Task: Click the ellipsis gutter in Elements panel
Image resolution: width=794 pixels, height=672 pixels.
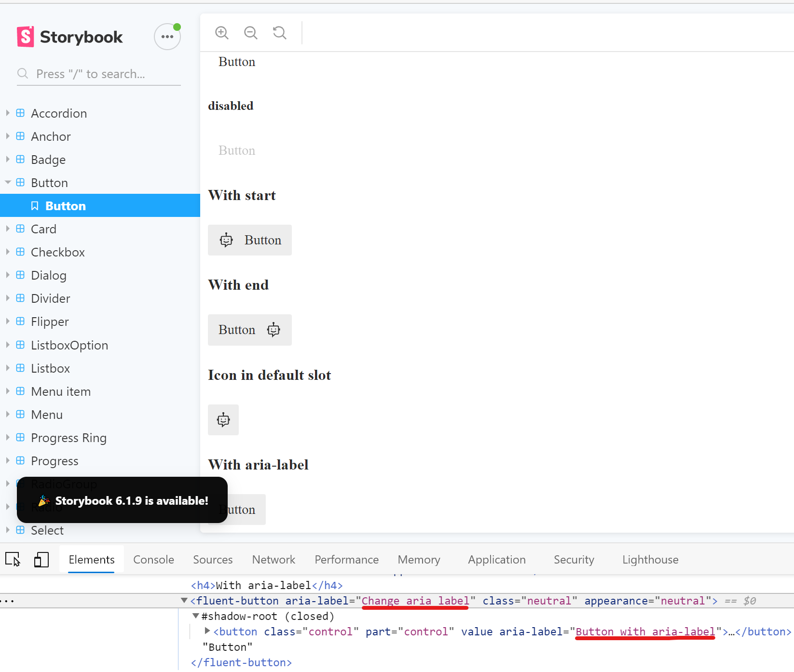Action: 7,601
